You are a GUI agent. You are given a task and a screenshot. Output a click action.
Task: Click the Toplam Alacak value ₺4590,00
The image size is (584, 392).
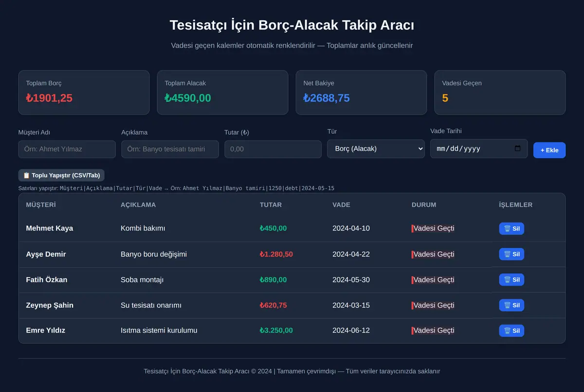[188, 98]
